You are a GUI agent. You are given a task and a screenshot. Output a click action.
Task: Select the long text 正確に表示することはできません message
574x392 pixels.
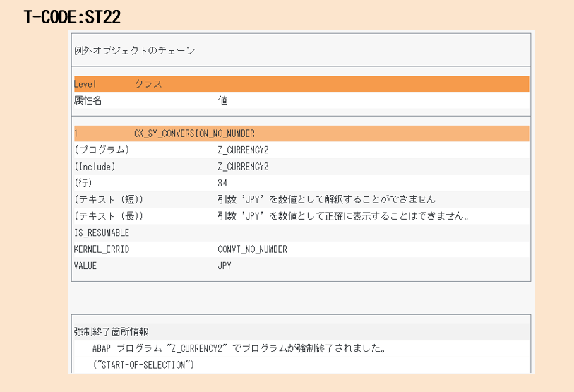(344, 216)
